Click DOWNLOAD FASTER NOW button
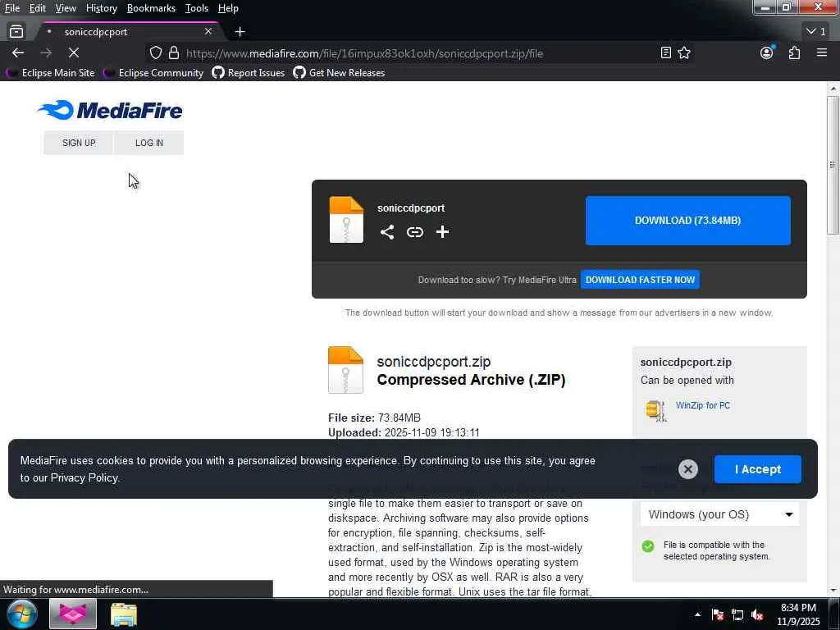Viewport: 840px width, 630px height. click(x=640, y=280)
